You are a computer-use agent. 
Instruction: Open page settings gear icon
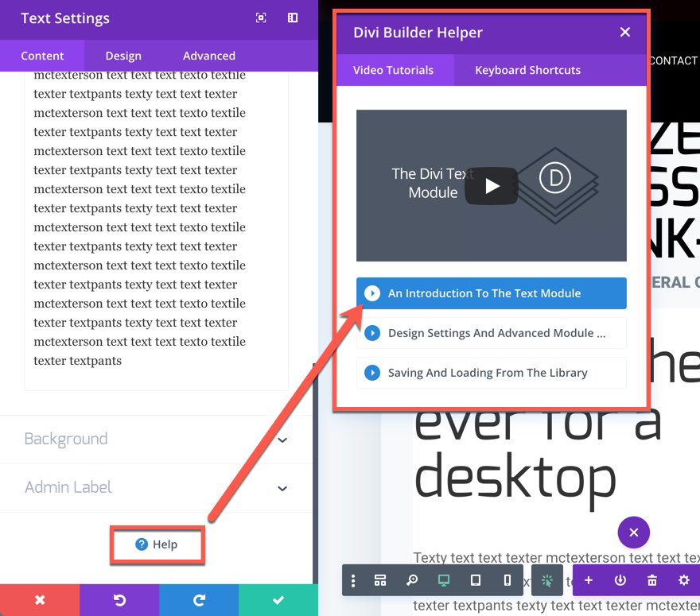(x=683, y=581)
